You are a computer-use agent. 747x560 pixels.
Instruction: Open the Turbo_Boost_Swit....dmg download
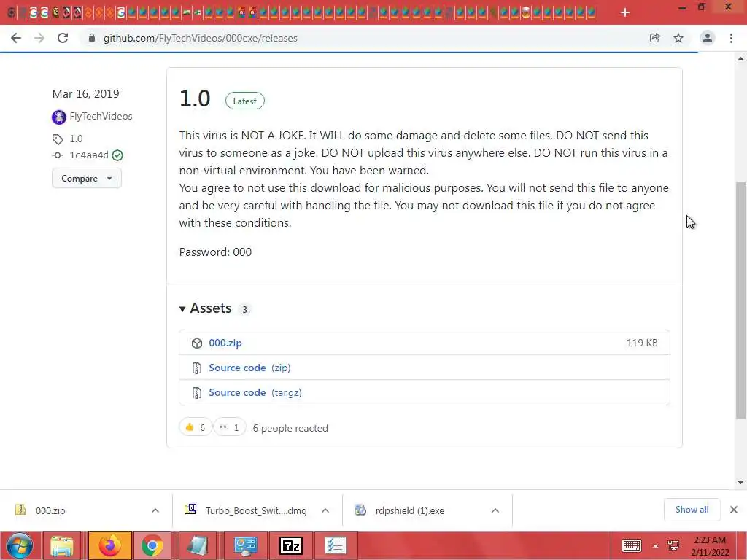[x=247, y=510]
